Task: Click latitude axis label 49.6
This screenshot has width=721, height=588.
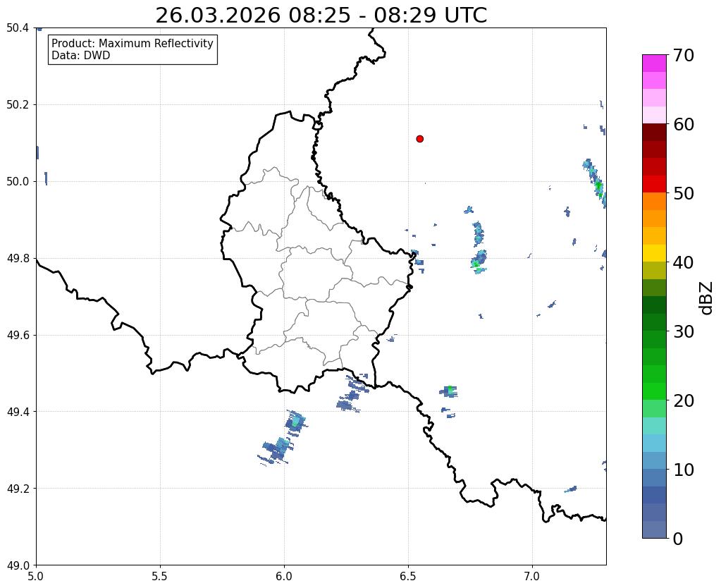Action: (x=18, y=336)
